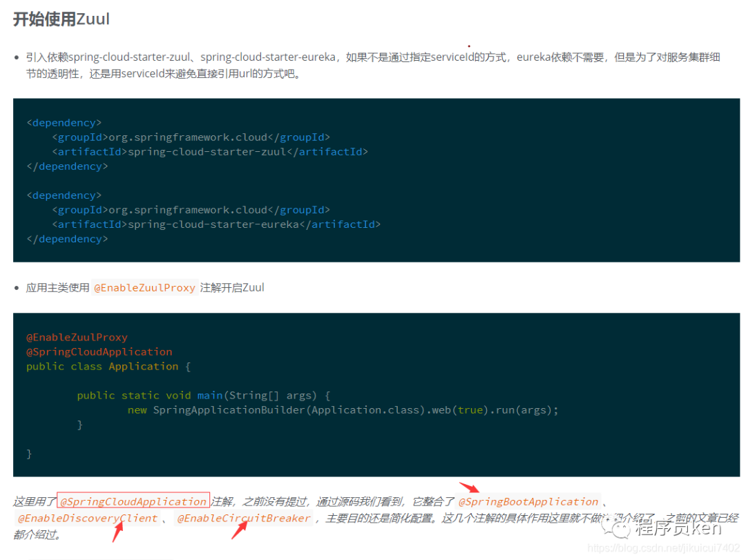
Task: Click the @SpringBootApplication inline code
Action: click(528, 501)
